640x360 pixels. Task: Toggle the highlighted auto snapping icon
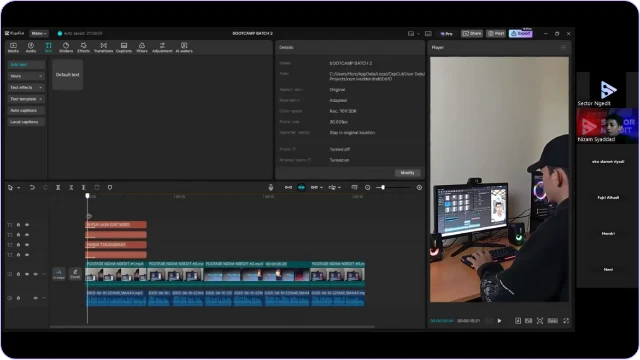[301, 187]
